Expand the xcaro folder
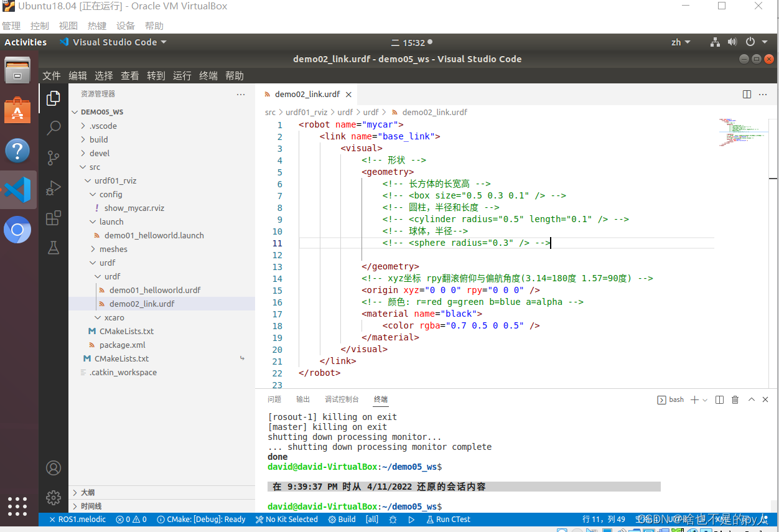This screenshot has width=779, height=532. [162, 317]
